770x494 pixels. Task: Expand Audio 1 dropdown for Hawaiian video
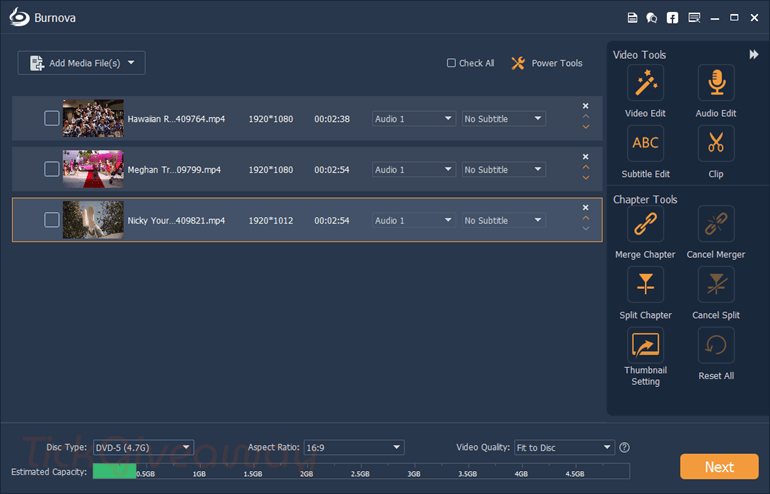click(x=413, y=119)
